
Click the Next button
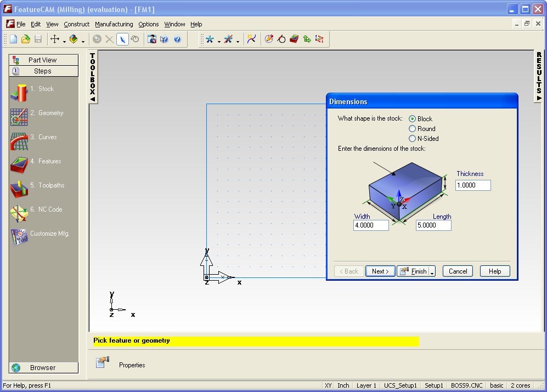pos(380,271)
